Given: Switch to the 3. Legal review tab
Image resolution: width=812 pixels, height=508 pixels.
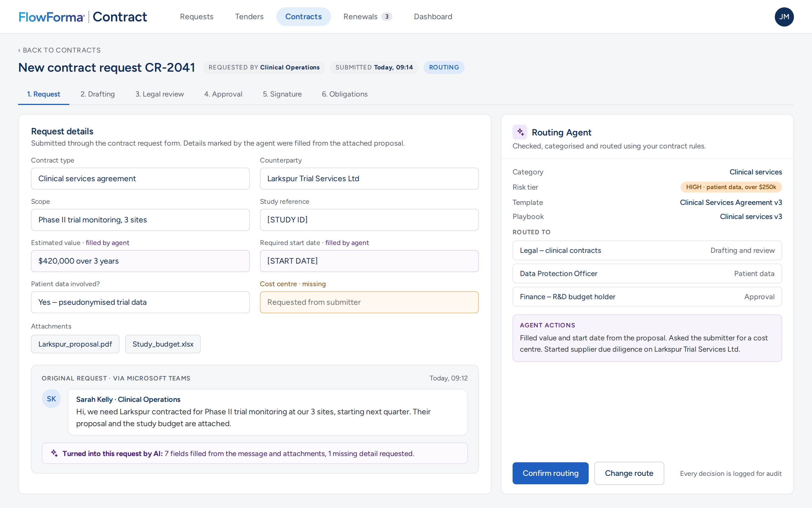Looking at the screenshot, I should pyautogui.click(x=160, y=94).
